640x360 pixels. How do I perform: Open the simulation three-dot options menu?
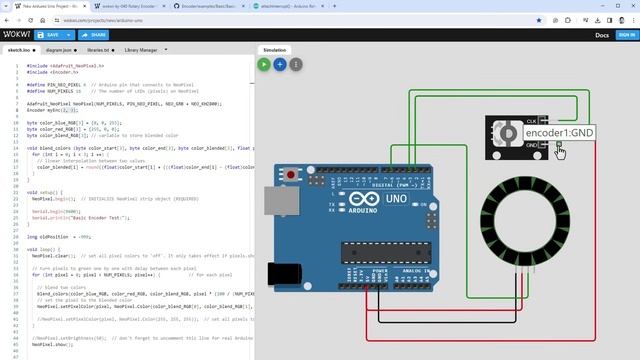[x=296, y=64]
